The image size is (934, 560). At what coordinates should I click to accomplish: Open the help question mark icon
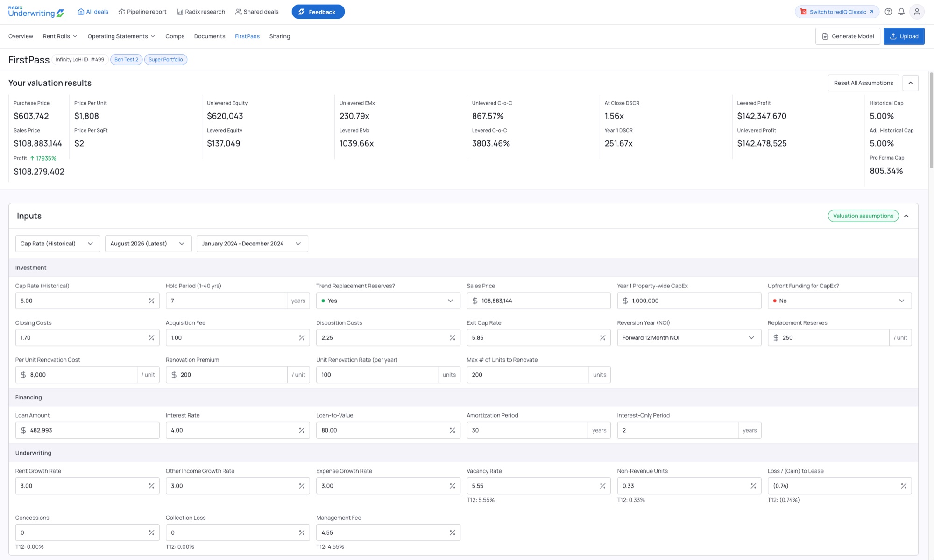[888, 12]
